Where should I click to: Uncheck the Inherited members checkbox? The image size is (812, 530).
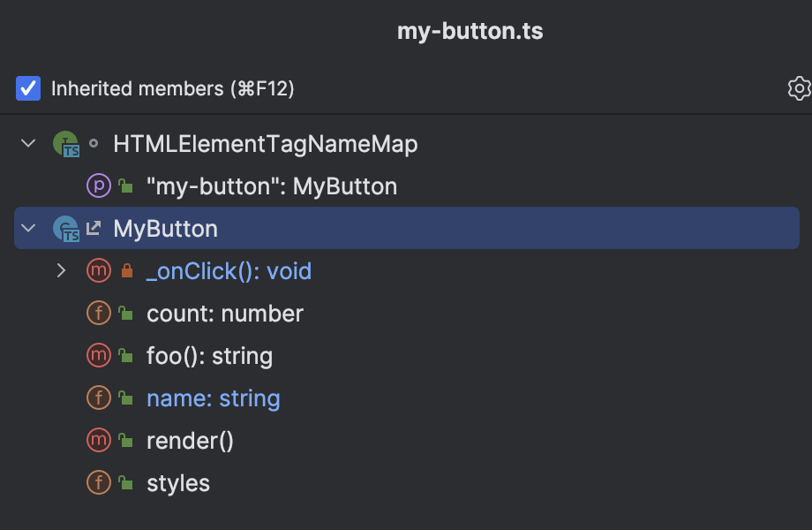click(28, 88)
